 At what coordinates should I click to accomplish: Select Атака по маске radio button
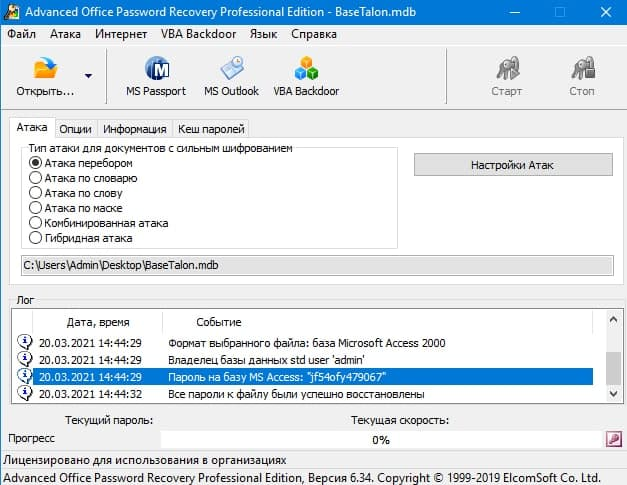37,208
